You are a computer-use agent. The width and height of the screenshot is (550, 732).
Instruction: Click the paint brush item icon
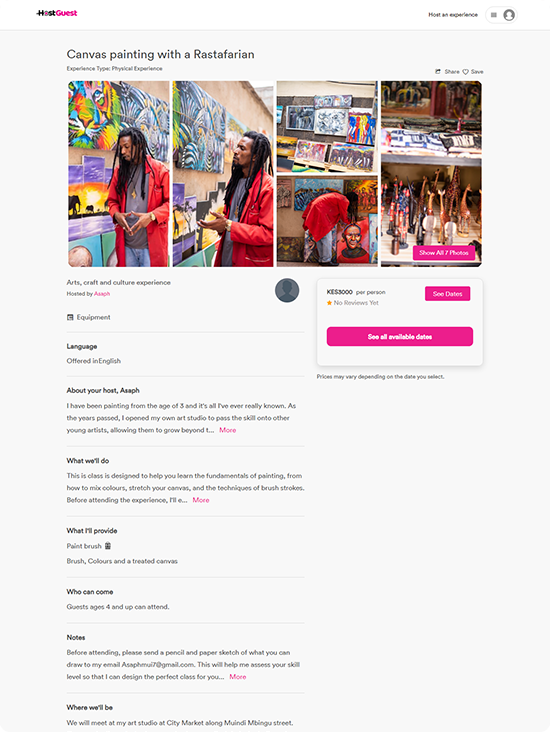108,546
